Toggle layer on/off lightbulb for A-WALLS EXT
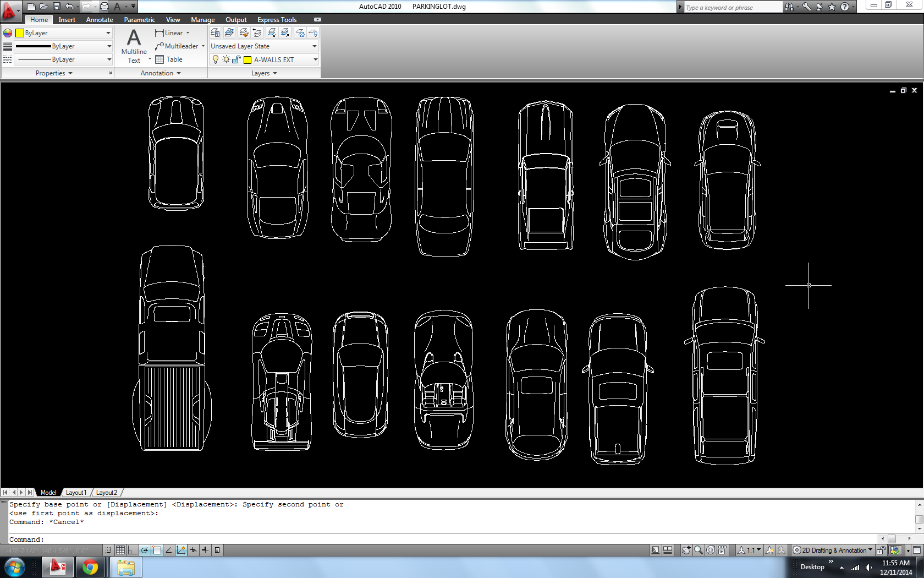 (x=216, y=59)
